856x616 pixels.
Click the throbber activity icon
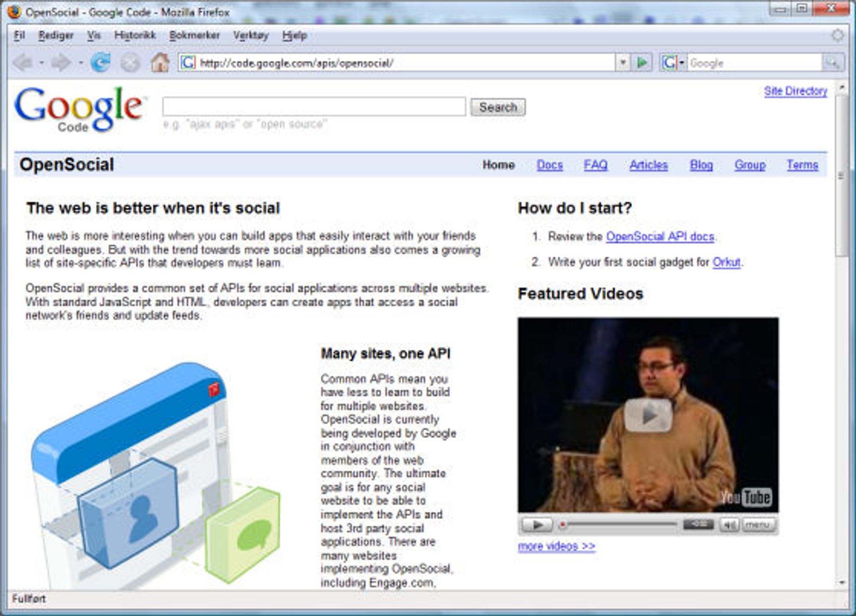838,35
